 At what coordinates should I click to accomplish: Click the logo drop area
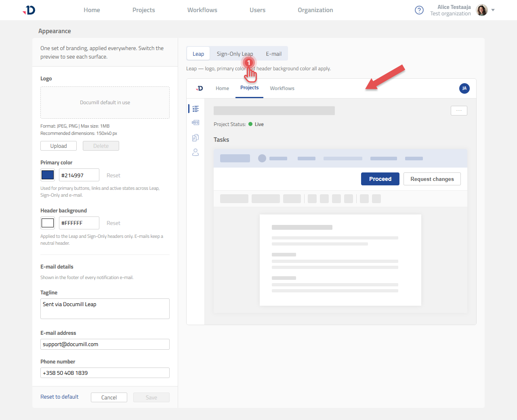coord(105,103)
